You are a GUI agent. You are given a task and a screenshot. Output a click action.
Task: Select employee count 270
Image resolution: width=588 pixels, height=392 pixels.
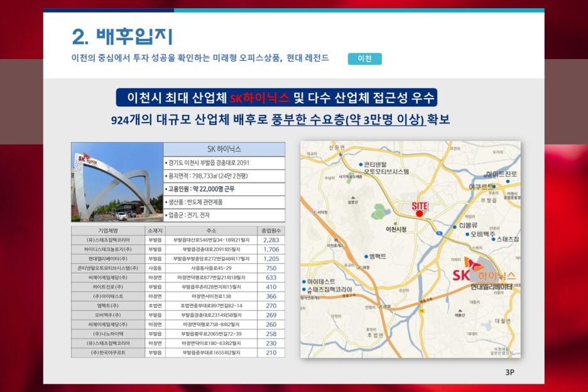coord(271,306)
